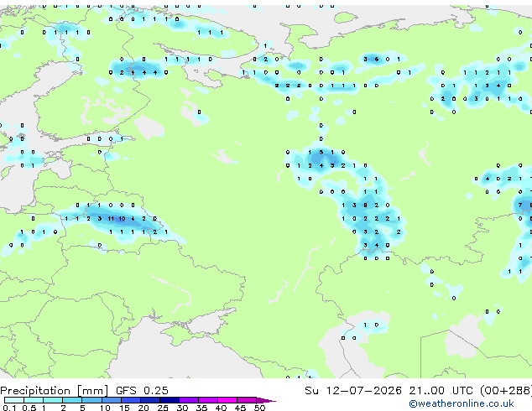This screenshot has width=532, height=411.
Task: Select the legend label '25'
Action: tap(163, 408)
